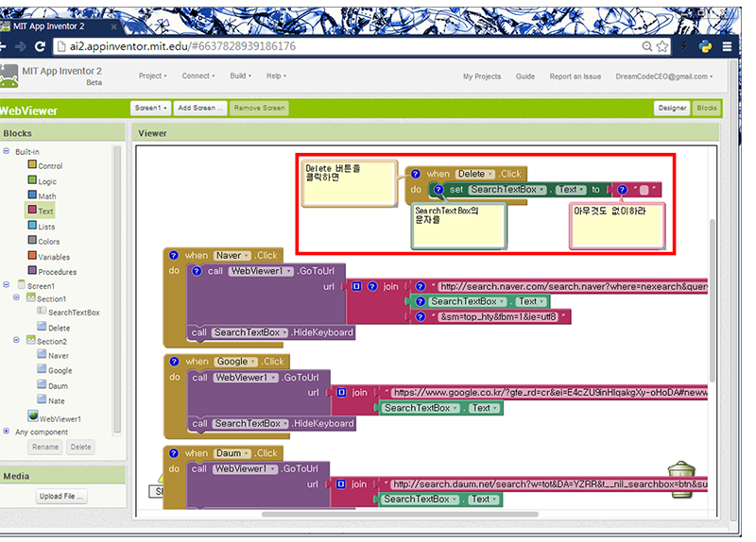756x542 pixels.
Task: Click the help icon on the 'when Naver.Click' block
Action: pos(174,255)
